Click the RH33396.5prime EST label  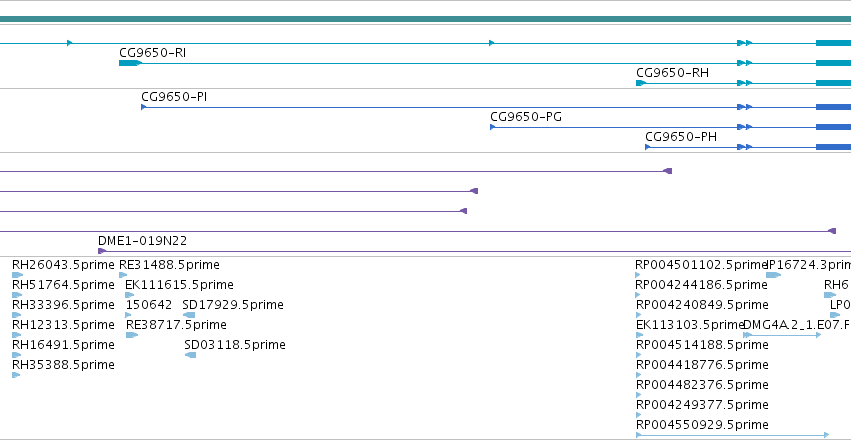(63, 305)
